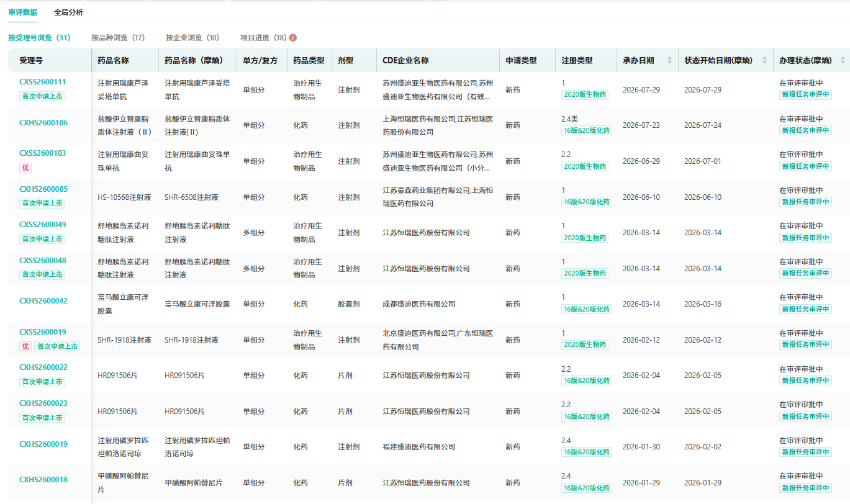The image size is (850, 504).
Task: Click 首次申请上市 tag under CXHS2600085
Action: (x=42, y=203)
